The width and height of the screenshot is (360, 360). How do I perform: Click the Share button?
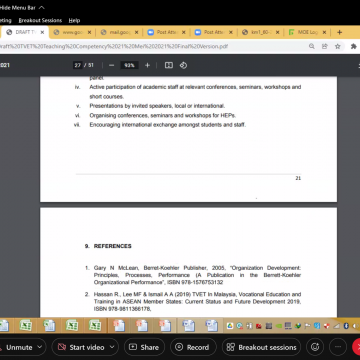click(x=144, y=347)
